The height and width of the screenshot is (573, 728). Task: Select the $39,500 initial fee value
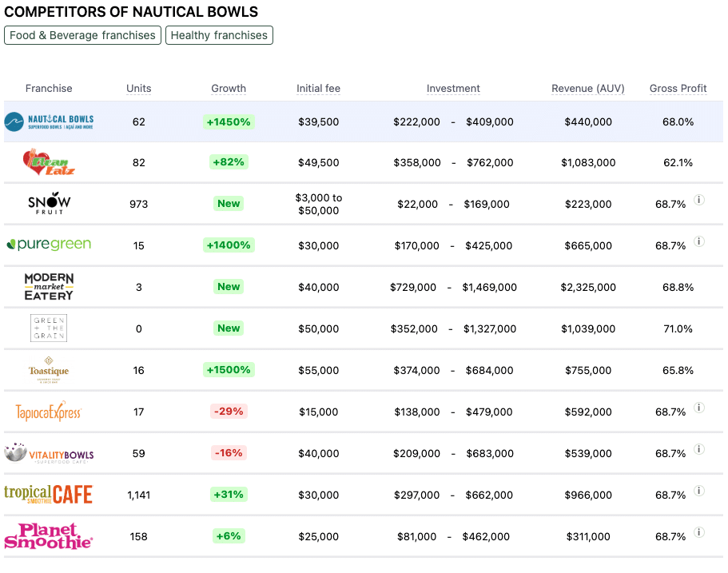(x=319, y=121)
